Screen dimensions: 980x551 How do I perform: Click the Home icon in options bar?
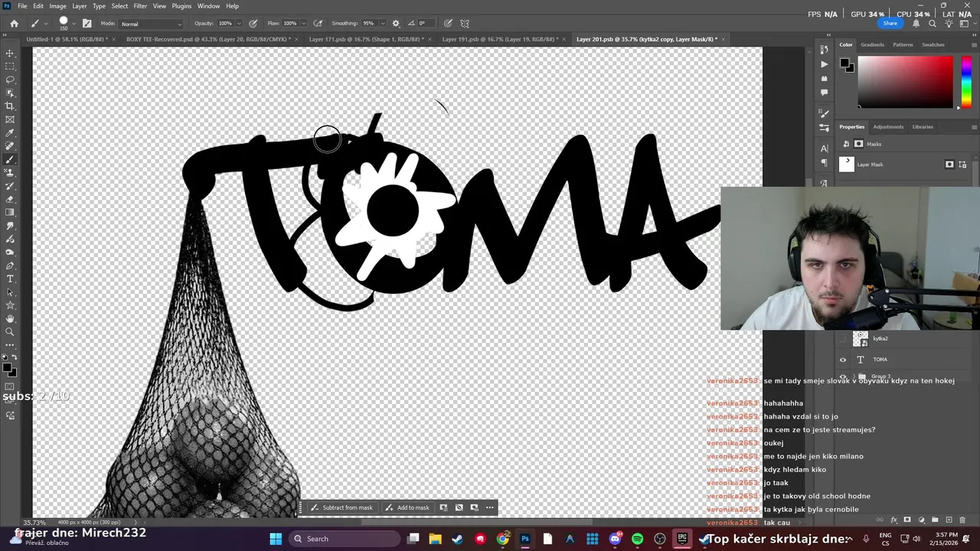tap(14, 24)
